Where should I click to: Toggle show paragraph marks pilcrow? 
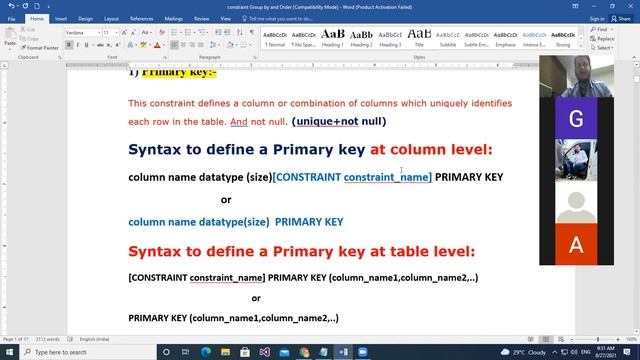click(252, 32)
